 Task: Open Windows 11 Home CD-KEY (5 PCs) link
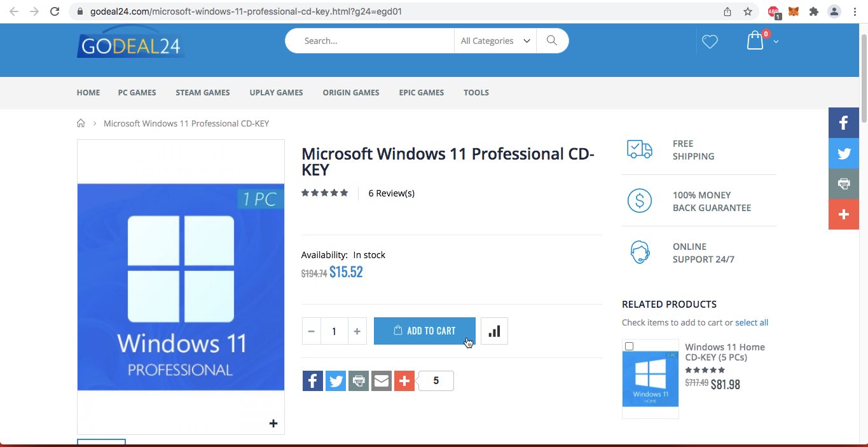coord(725,352)
